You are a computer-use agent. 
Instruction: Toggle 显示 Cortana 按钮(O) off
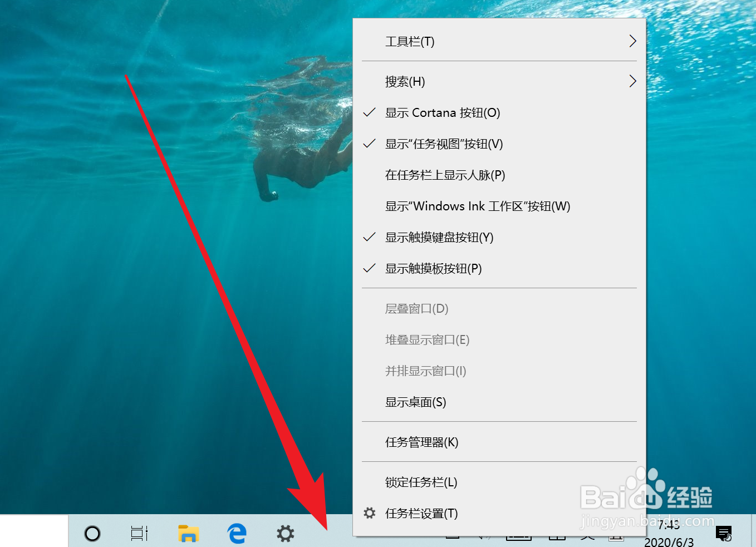coord(443,112)
